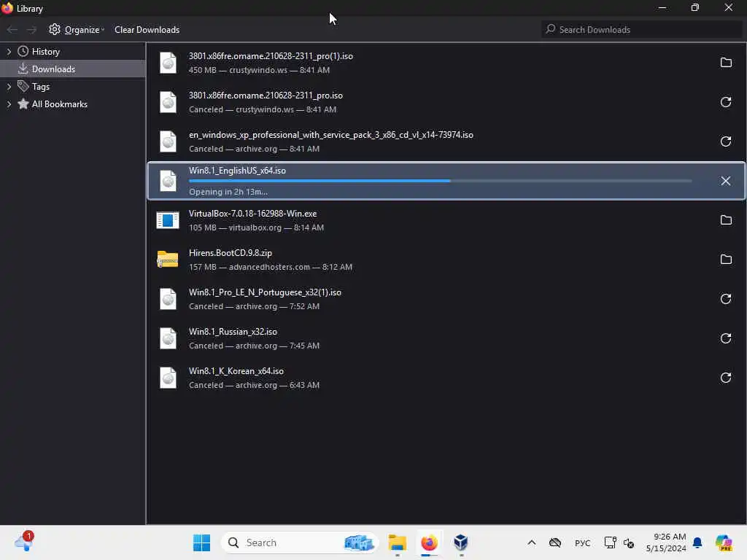This screenshot has width=747, height=560.
Task: Expand the History tree node
Action: [x=9, y=52]
